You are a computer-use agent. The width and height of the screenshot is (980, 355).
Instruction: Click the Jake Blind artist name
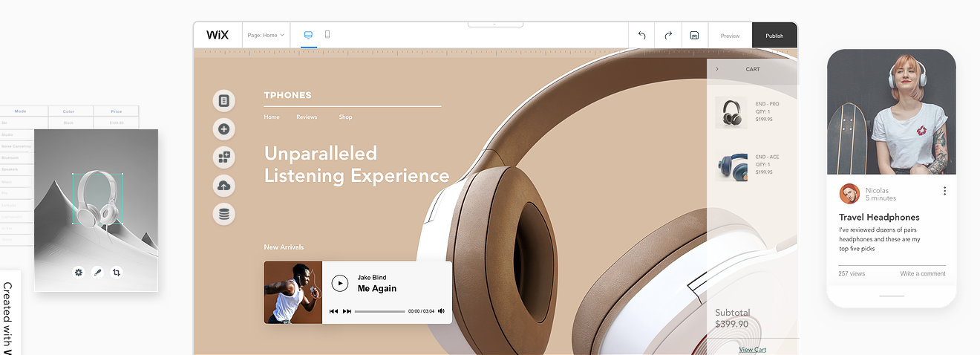tap(372, 277)
